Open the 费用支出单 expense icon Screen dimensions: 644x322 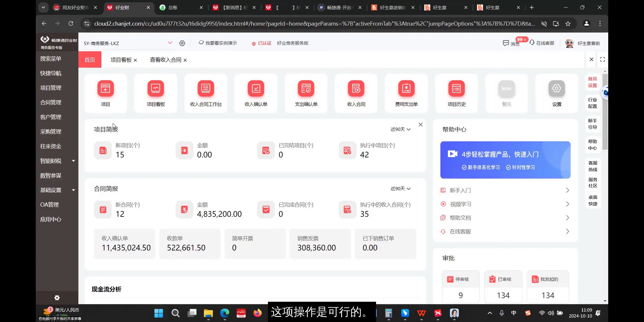point(406,88)
